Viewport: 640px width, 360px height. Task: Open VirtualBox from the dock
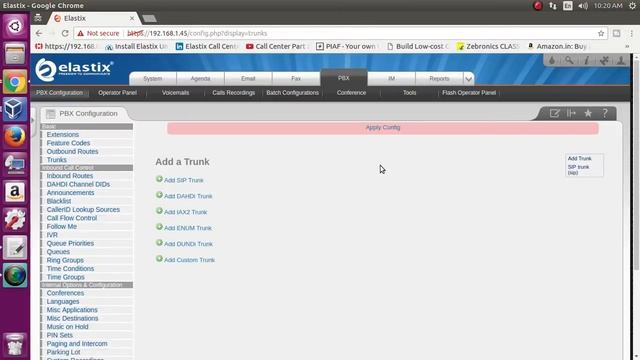click(x=15, y=109)
